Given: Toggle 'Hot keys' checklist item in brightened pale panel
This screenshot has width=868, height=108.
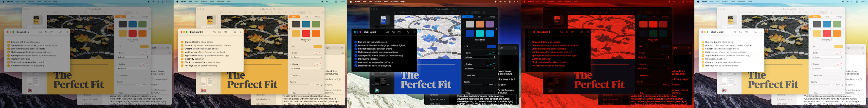Looking at the screenshot, I should (703, 65).
